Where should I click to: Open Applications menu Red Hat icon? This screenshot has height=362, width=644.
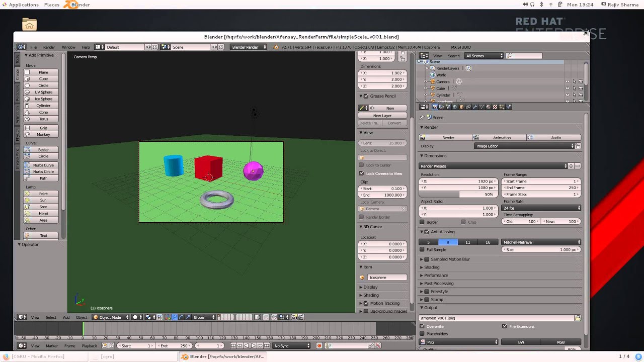coord(5,5)
